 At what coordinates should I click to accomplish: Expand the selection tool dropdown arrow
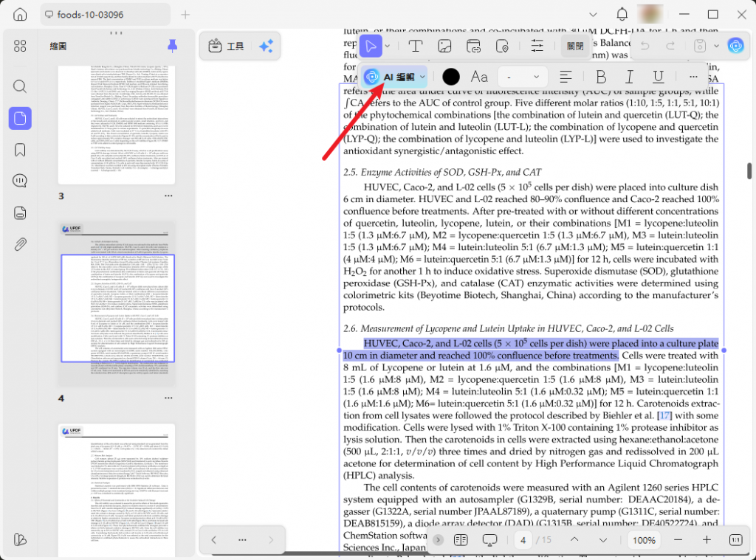(x=387, y=46)
